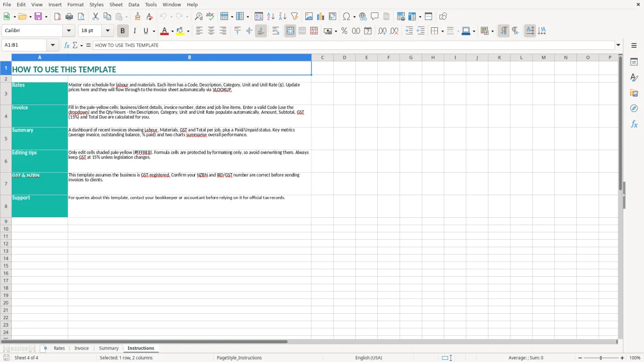
Task: Open the Background Color dropdown arrow
Action: pyautogui.click(x=188, y=31)
